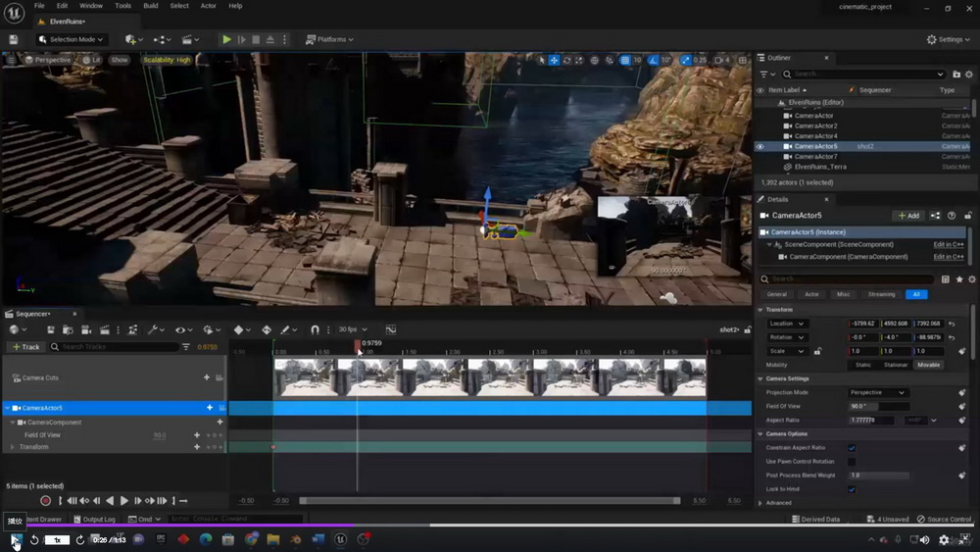Open the Build menu
The height and width of the screenshot is (552, 980).
click(151, 6)
